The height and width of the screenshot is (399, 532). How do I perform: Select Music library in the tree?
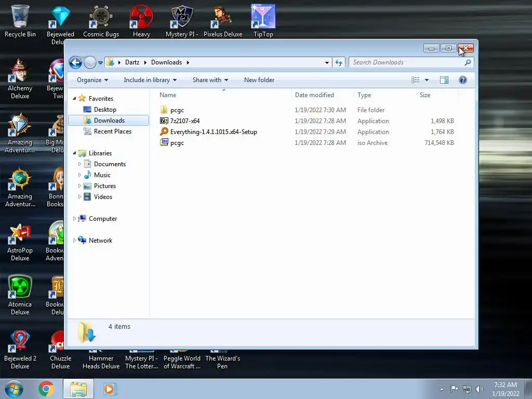point(102,175)
